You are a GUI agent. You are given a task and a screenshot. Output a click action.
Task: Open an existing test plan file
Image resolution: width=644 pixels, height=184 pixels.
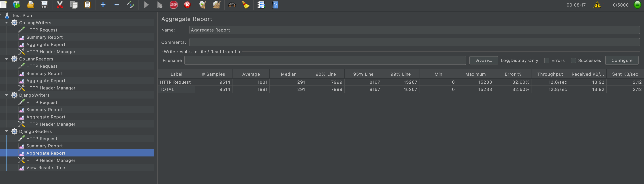pos(31,5)
